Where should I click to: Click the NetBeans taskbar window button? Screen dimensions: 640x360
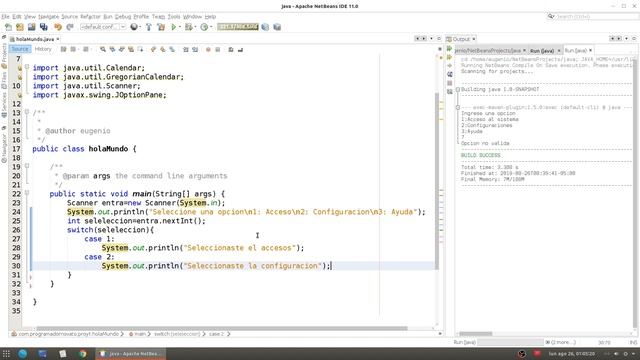click(131, 353)
